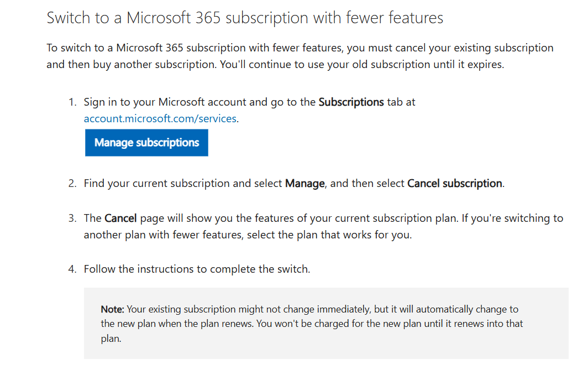Click the step 2 instruction text
This screenshot has height=385, width=588.
click(182, 184)
